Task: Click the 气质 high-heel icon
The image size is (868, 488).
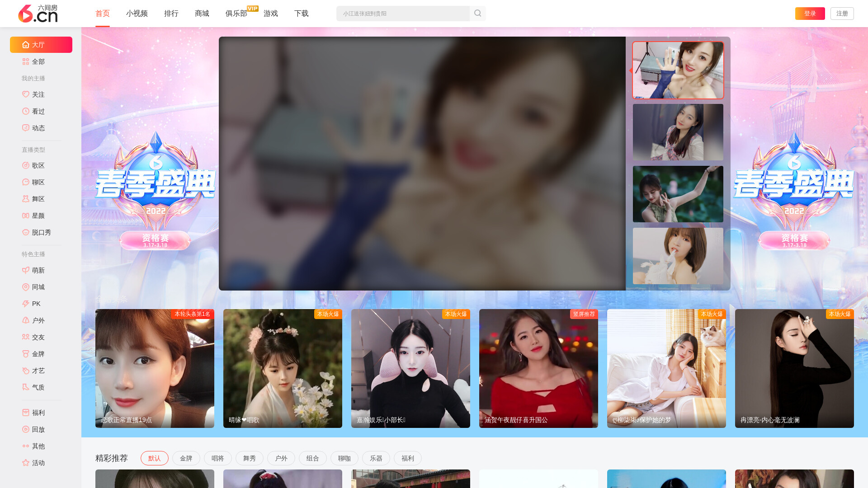Action: tap(26, 387)
